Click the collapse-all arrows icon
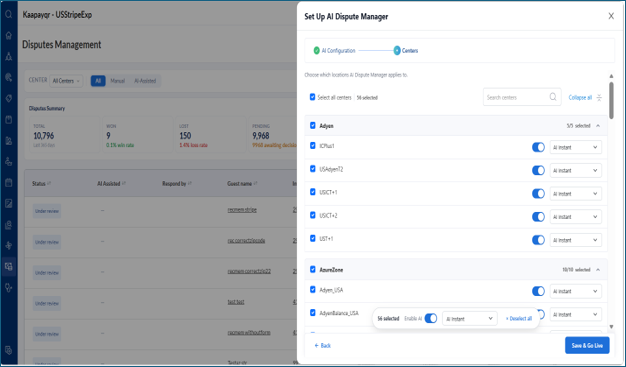The image size is (626, 367). point(599,97)
